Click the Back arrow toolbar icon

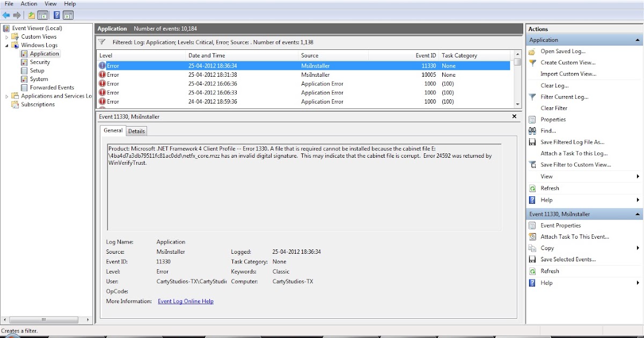click(x=6, y=15)
